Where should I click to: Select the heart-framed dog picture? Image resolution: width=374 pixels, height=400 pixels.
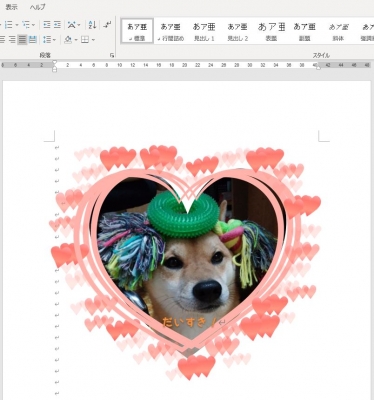[x=186, y=263]
